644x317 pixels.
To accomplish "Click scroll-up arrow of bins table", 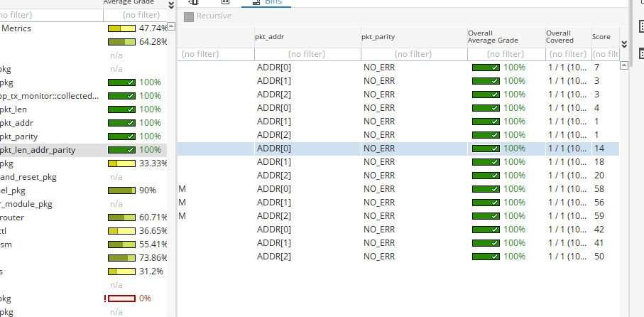I will click(x=624, y=66).
